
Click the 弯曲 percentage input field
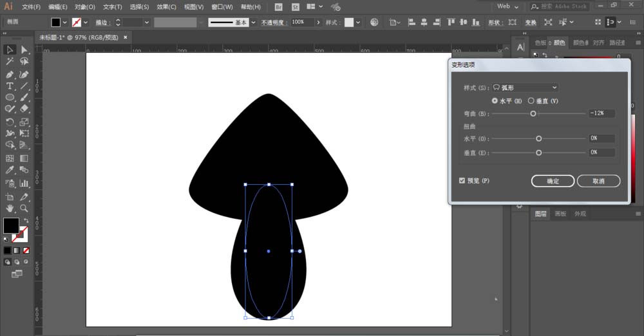pyautogui.click(x=601, y=113)
